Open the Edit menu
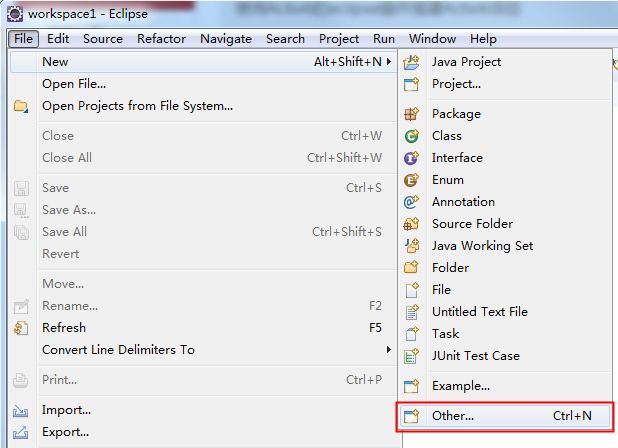The image size is (618, 448). pyautogui.click(x=58, y=39)
